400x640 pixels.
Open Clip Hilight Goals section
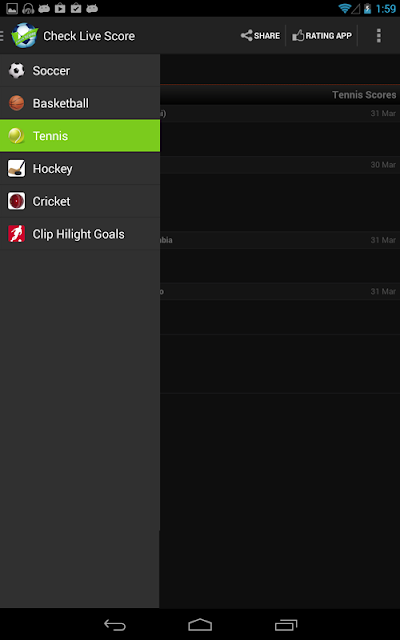point(80,234)
